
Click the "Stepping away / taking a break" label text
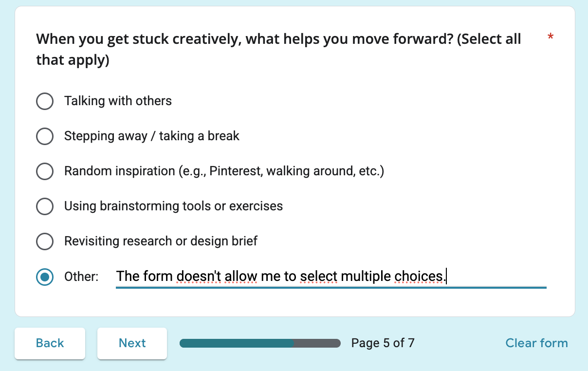tap(152, 136)
